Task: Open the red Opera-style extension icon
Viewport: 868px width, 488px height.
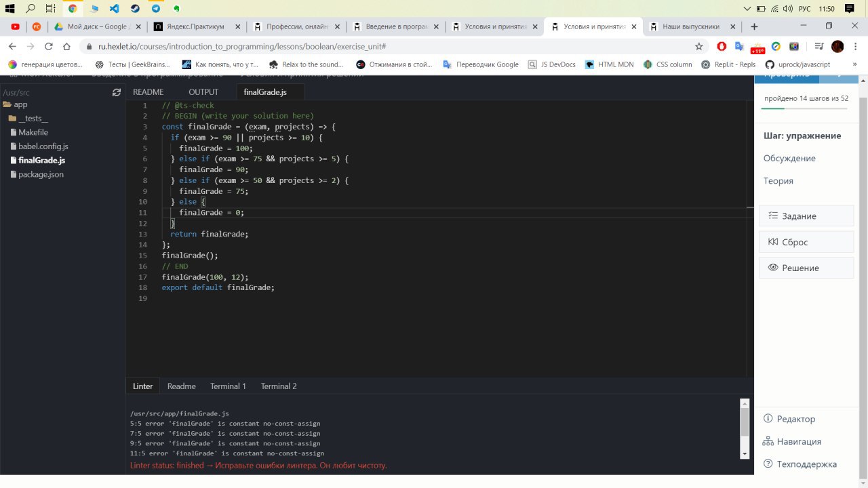Action: click(x=722, y=46)
